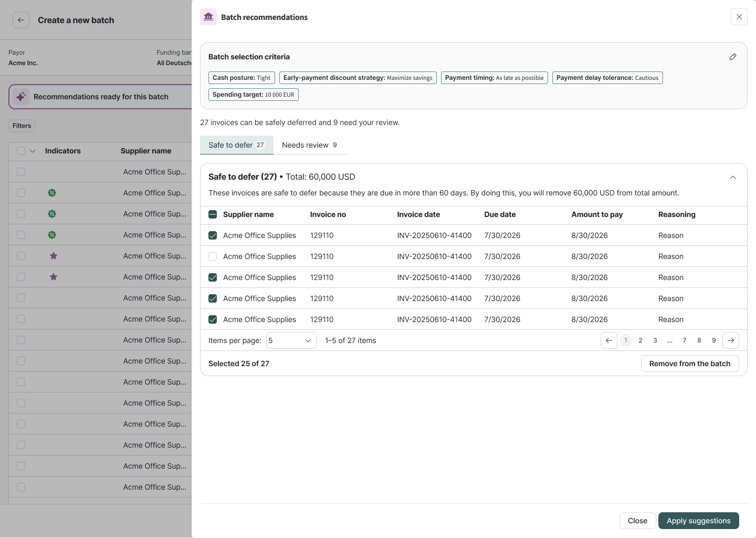756x538 pixels.
Task: Click the bank icon in Batch recommendations header
Action: pyautogui.click(x=208, y=17)
